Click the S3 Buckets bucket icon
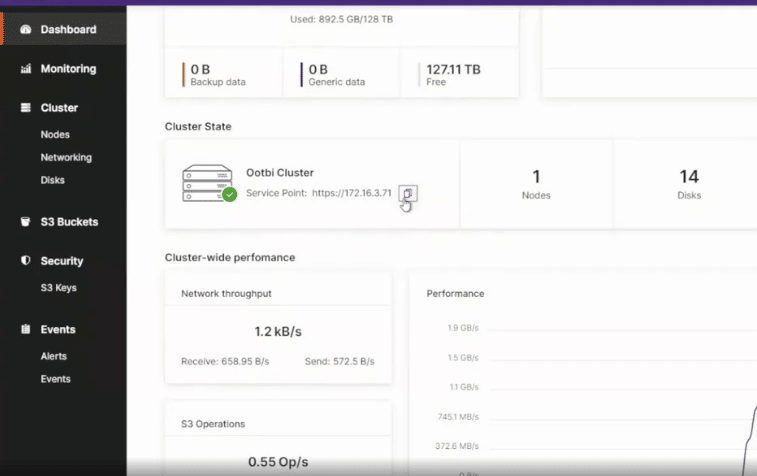The width and height of the screenshot is (757, 476). coord(26,222)
